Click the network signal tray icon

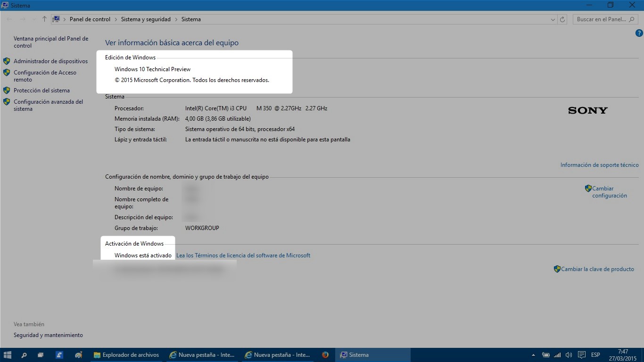[558, 355]
